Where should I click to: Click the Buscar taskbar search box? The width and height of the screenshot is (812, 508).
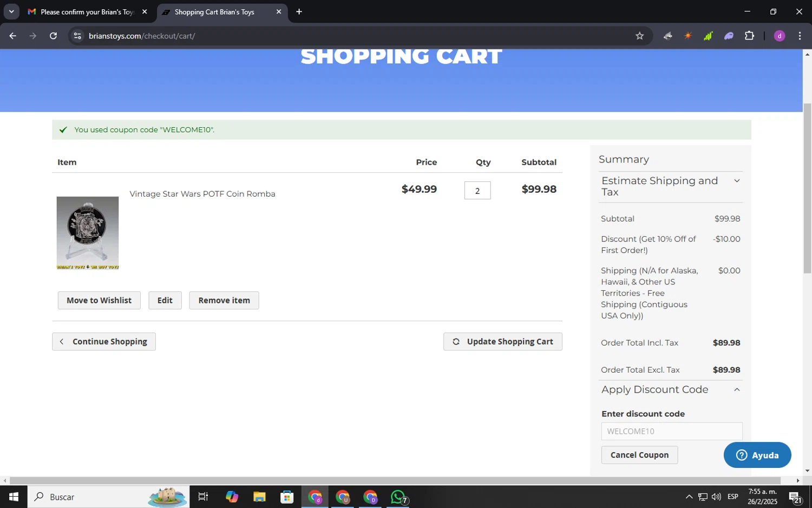[108, 497]
